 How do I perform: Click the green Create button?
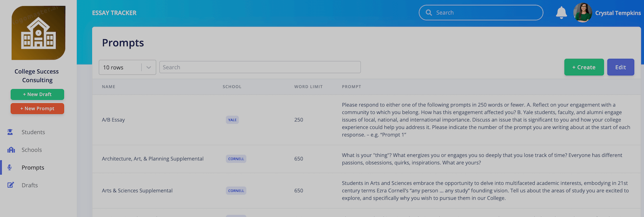(584, 67)
